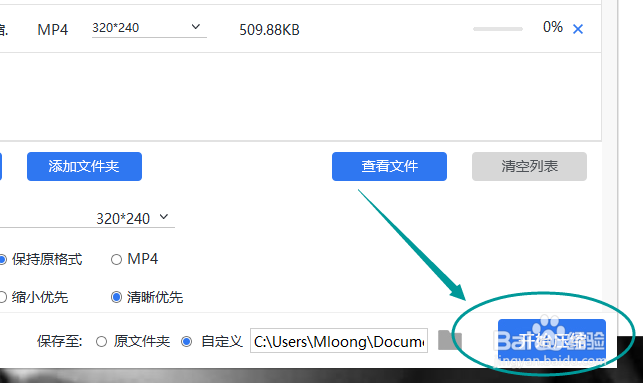643x383 pixels.
Task: Click the 清空列表 button
Action: tap(529, 166)
